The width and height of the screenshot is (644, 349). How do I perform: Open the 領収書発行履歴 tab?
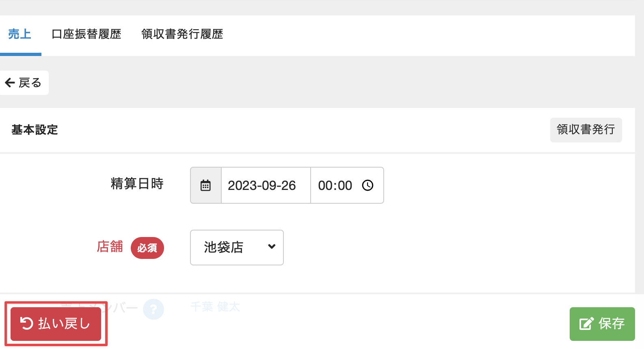[182, 34]
